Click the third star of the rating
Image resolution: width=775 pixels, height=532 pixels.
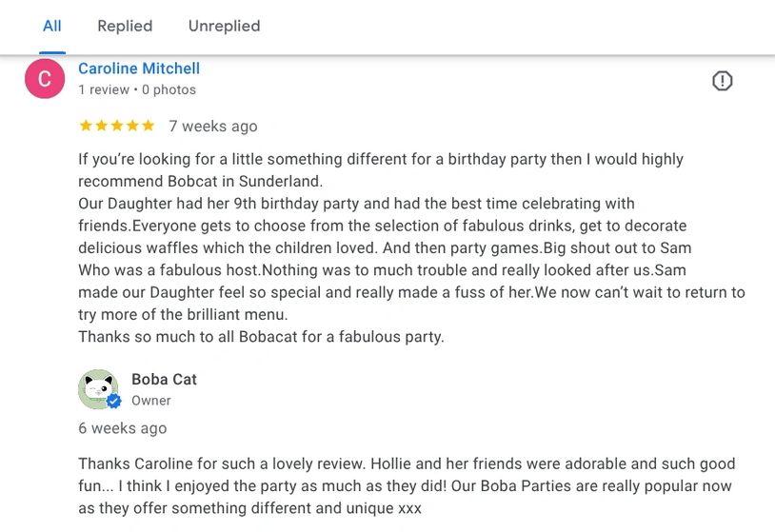click(x=116, y=126)
